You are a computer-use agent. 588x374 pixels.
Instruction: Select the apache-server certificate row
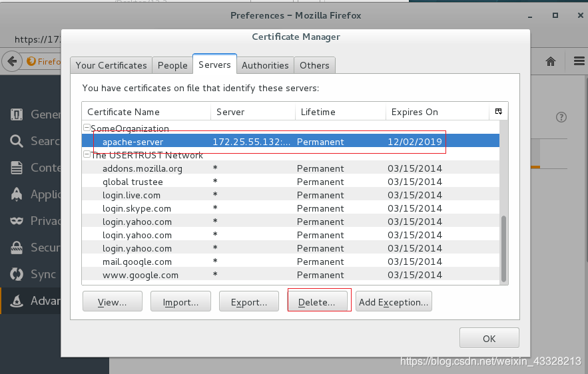(290, 142)
